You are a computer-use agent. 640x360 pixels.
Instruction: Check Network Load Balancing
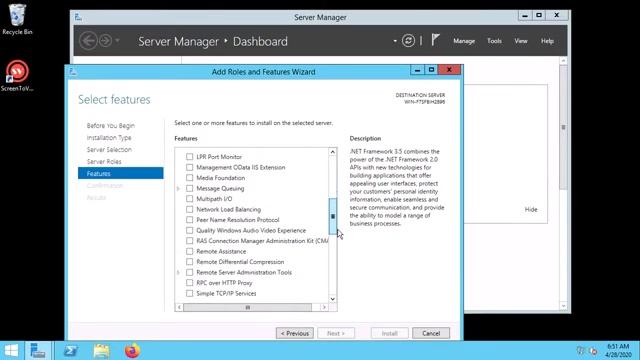(189, 209)
